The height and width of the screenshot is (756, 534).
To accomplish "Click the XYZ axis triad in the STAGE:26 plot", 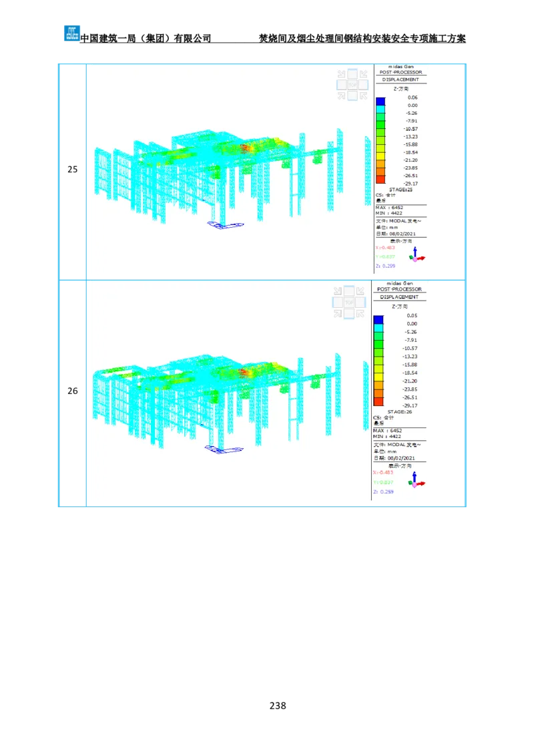I will (417, 478).
